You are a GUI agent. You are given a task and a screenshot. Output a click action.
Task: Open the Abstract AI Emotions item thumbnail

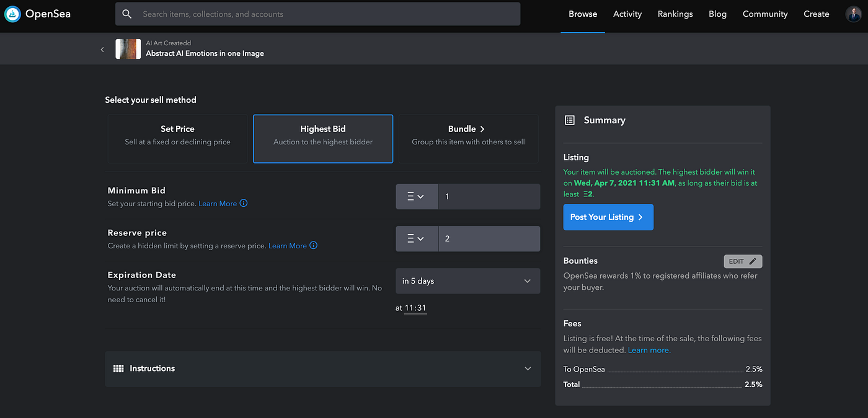(x=128, y=49)
